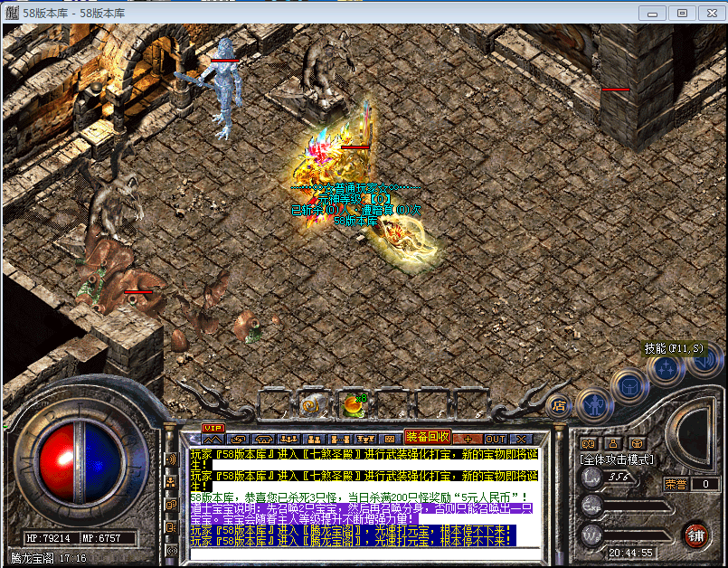Click the telephone-shaped toolbar icon
Screen dimensions: 728x568
pyautogui.click(x=263, y=439)
